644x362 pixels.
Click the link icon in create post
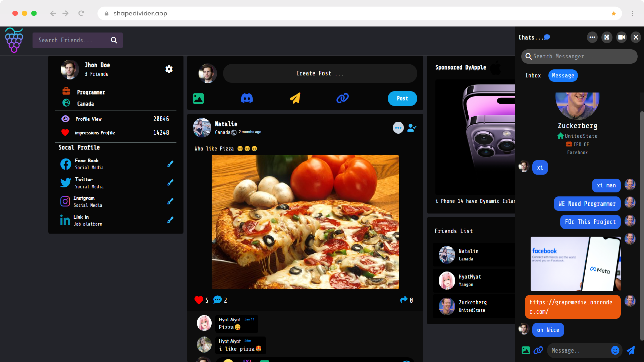[342, 98]
